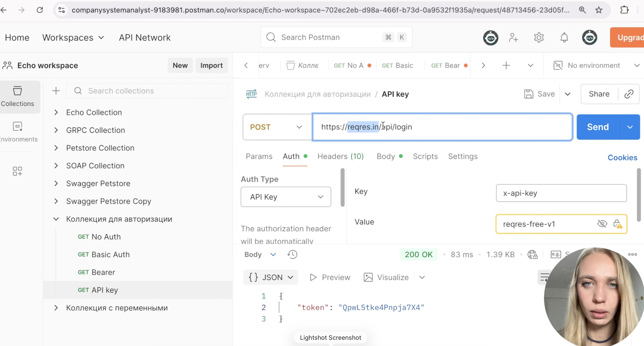
Task: Open the response Body view dropdown
Action: tap(260, 254)
